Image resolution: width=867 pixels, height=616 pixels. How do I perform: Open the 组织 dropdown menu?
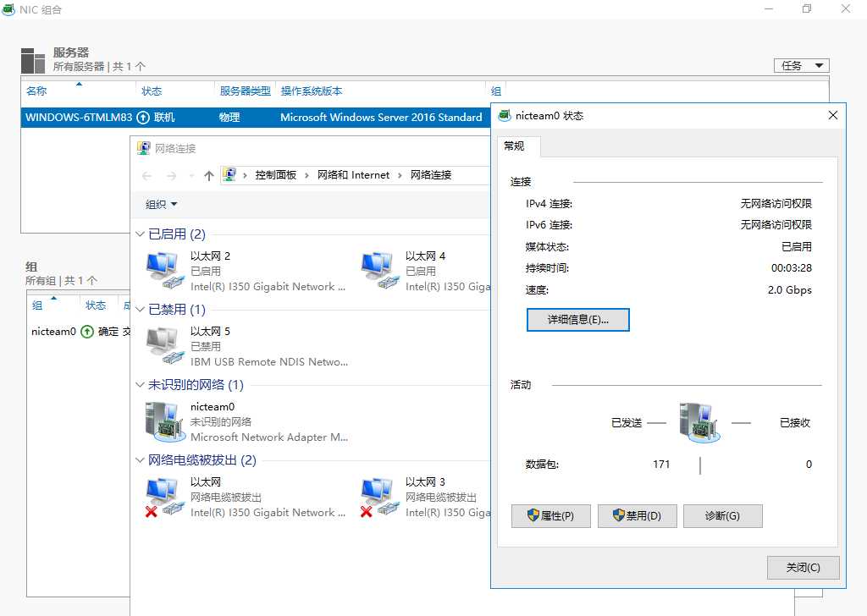click(161, 205)
